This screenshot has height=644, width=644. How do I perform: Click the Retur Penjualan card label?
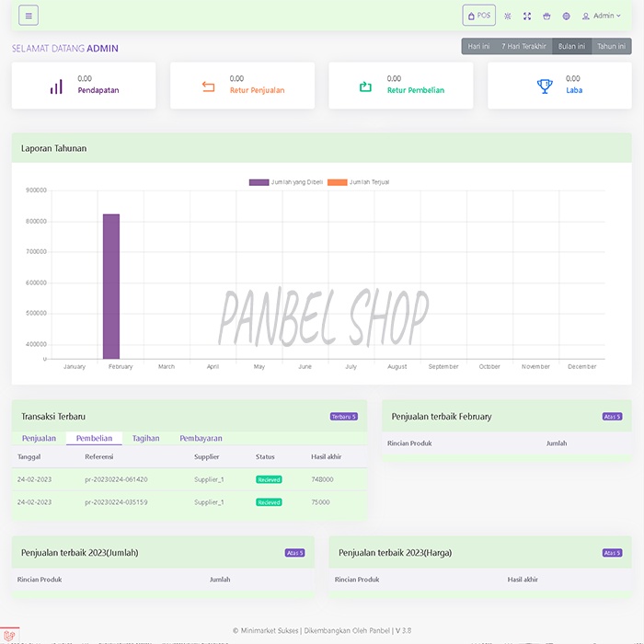(257, 90)
